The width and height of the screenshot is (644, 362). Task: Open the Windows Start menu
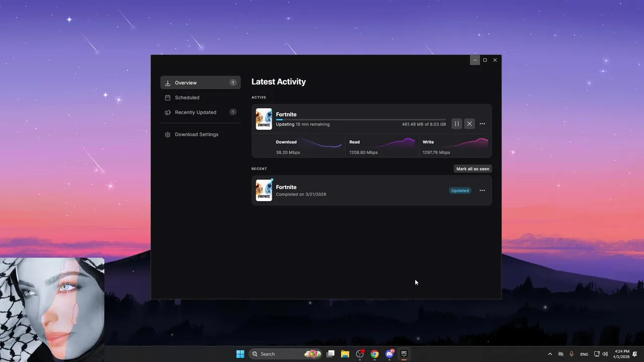pyautogui.click(x=240, y=354)
